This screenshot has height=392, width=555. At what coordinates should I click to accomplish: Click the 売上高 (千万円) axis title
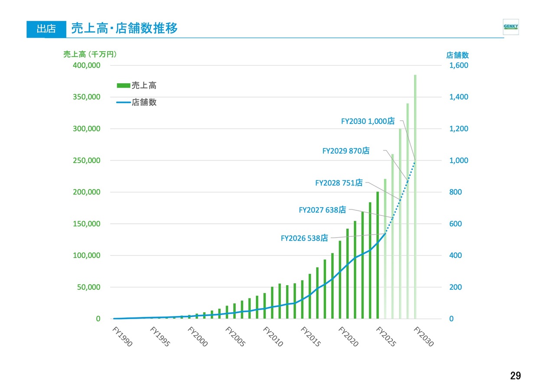(x=91, y=55)
